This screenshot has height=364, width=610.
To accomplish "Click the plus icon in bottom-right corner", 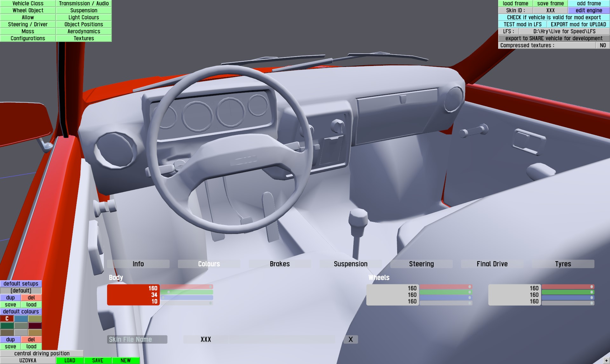I will click(x=606, y=361).
